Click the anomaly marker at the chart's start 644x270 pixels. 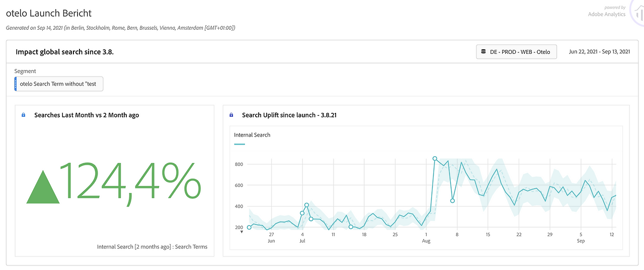249,227
